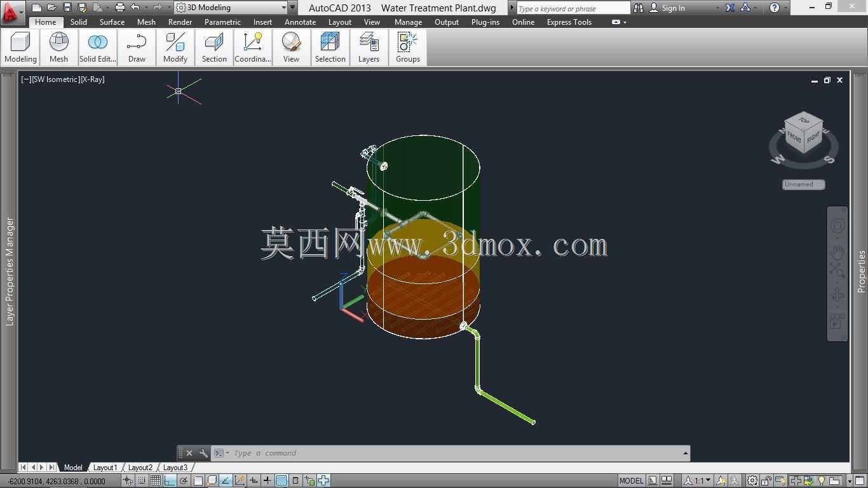Expand the 3D Modeling workspace dropdown
Viewport: 868px width, 488px height.
(x=283, y=8)
